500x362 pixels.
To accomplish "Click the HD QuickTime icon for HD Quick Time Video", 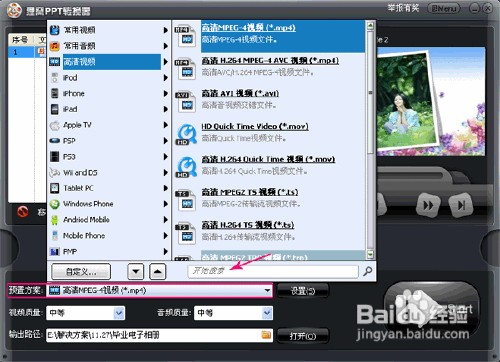I will pyautogui.click(x=186, y=134).
